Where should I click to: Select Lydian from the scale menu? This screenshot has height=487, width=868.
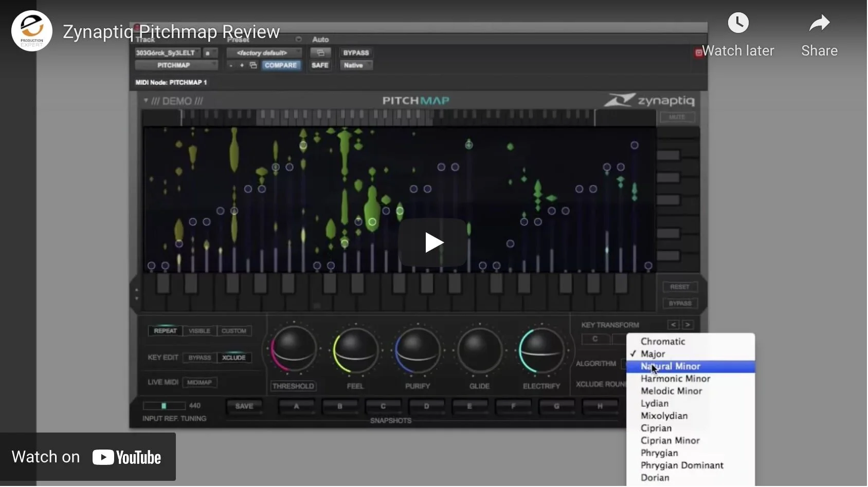[x=691, y=403]
